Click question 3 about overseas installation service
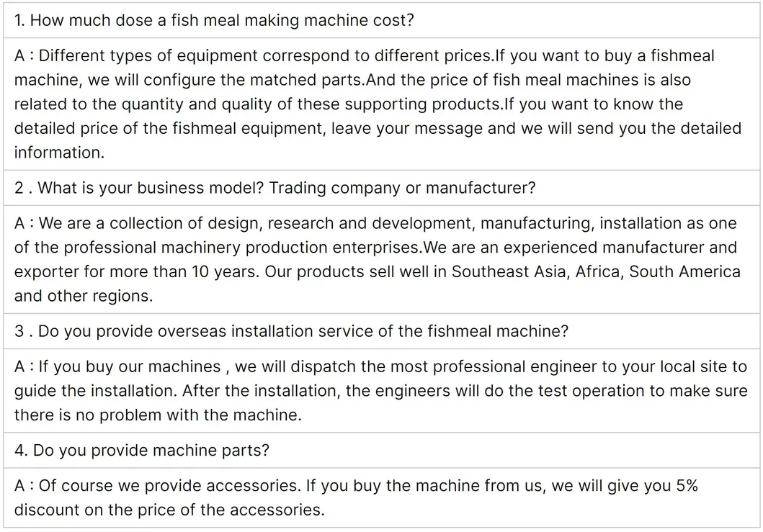 click(291, 331)
